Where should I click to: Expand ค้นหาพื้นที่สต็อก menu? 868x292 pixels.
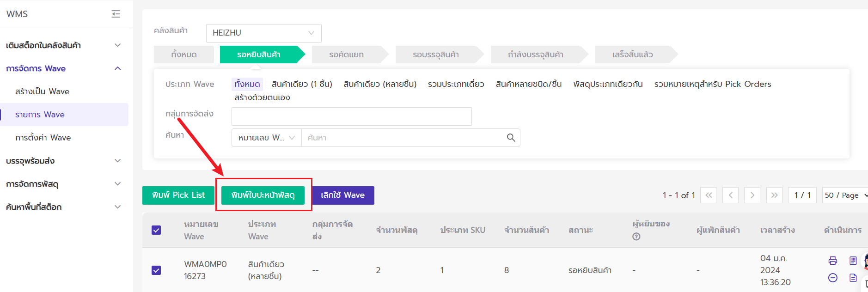coord(64,207)
